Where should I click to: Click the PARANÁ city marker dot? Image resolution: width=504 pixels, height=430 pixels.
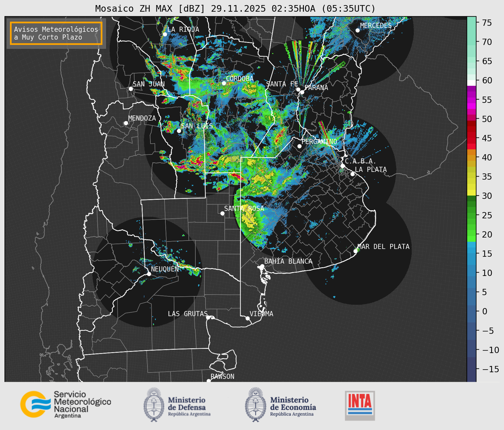tap(302, 92)
